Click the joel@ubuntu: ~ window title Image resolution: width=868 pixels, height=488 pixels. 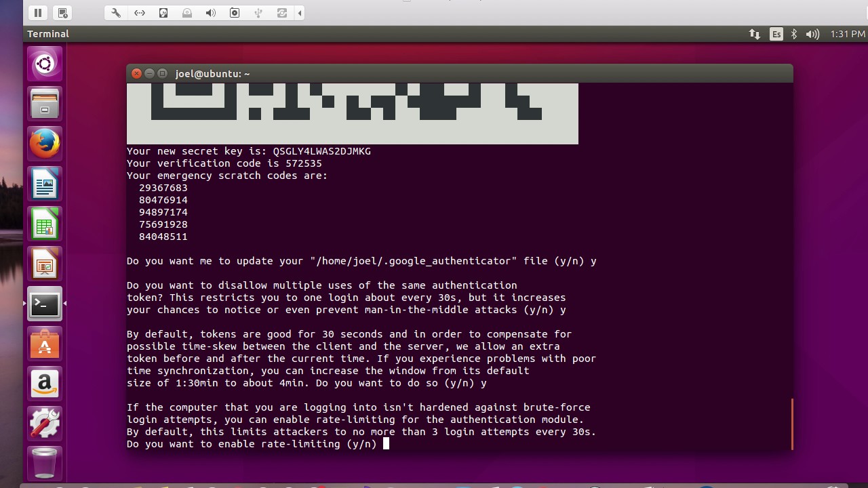212,74
